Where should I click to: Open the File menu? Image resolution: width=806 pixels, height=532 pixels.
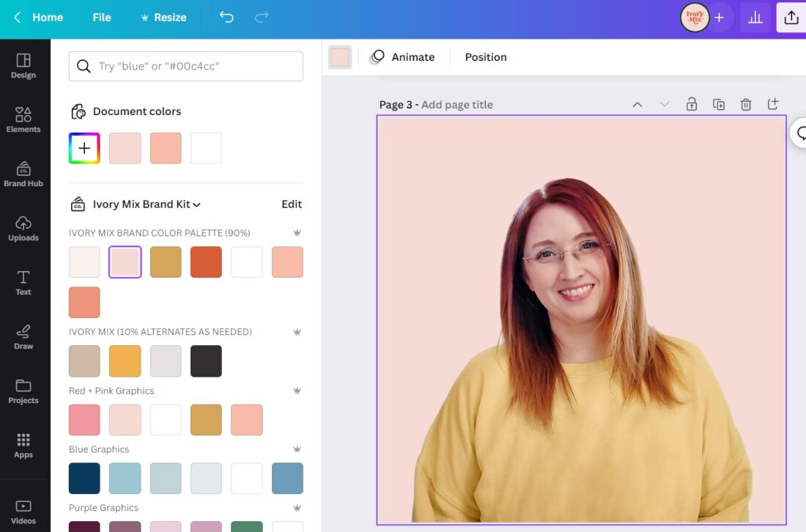tap(101, 17)
